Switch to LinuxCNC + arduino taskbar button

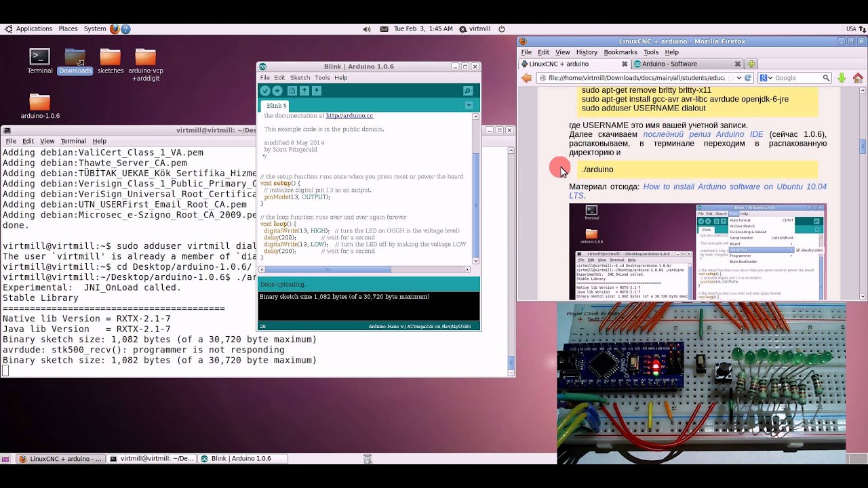tap(60, 459)
